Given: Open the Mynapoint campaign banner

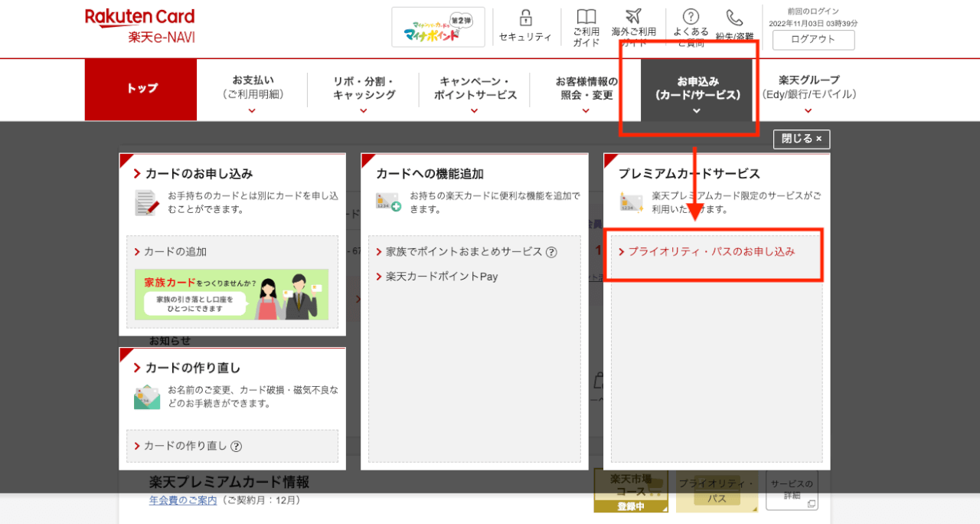Looking at the screenshot, I should (438, 28).
